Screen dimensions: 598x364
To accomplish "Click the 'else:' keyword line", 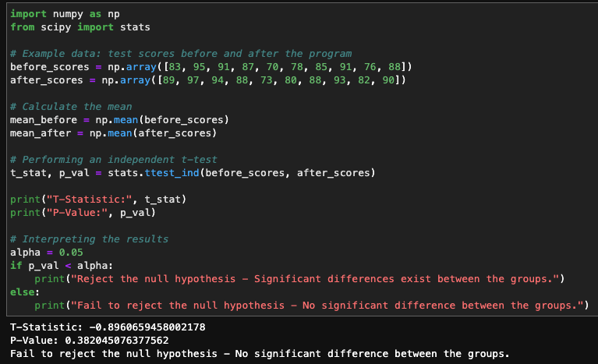I will [x=25, y=292].
